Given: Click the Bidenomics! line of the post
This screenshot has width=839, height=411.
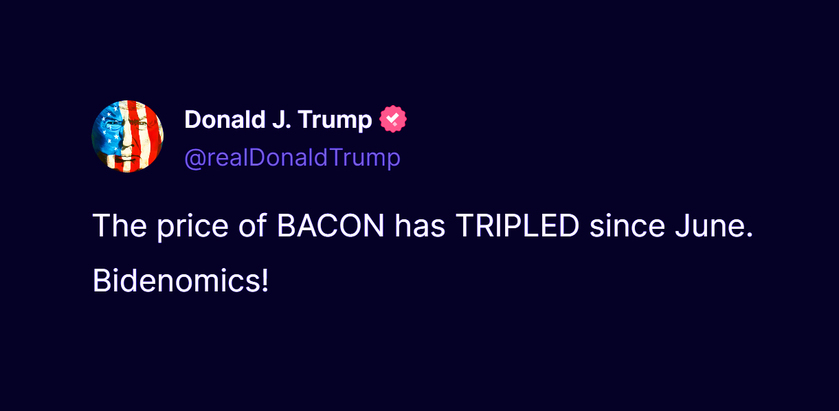Looking at the screenshot, I should pyautogui.click(x=180, y=281).
